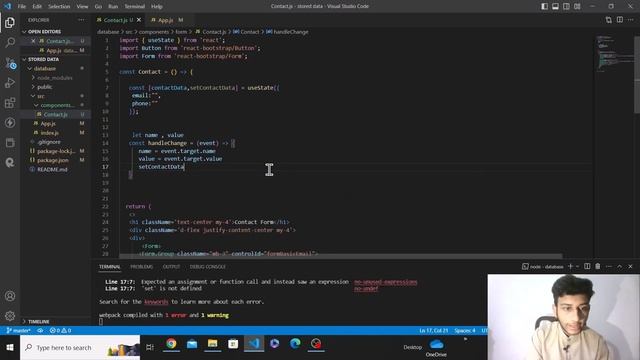Open Windows Start menu
Viewport: 640px width, 360px height.
pos(10,347)
